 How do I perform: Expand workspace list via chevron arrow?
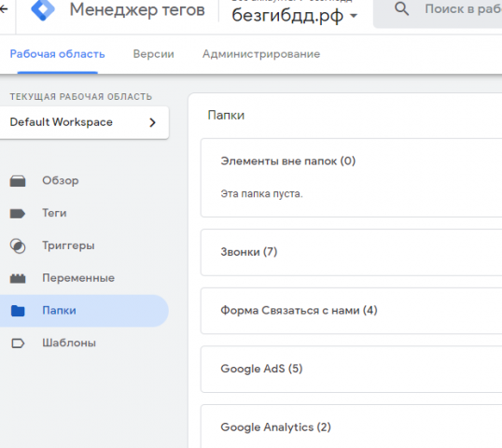[152, 122]
